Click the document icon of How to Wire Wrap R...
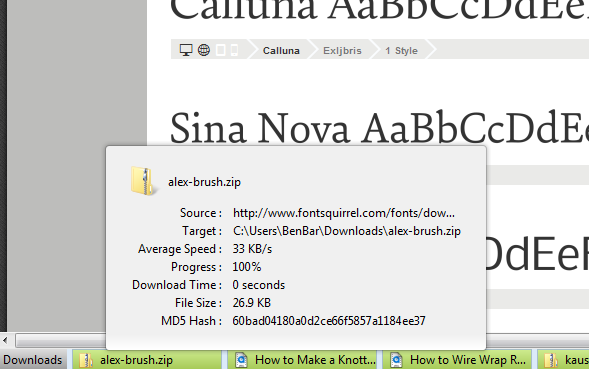The height and width of the screenshot is (369, 589). click(396, 360)
